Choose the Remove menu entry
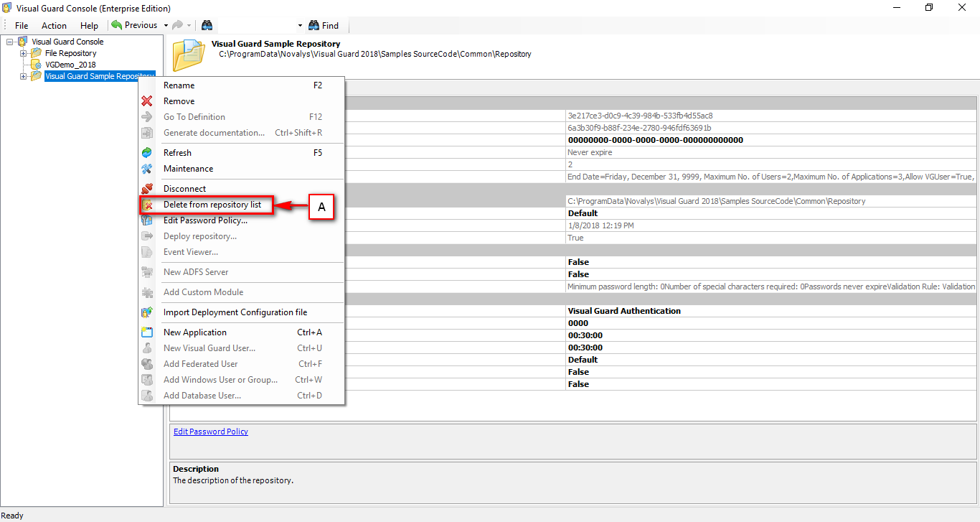This screenshot has width=980, height=522. [242, 101]
